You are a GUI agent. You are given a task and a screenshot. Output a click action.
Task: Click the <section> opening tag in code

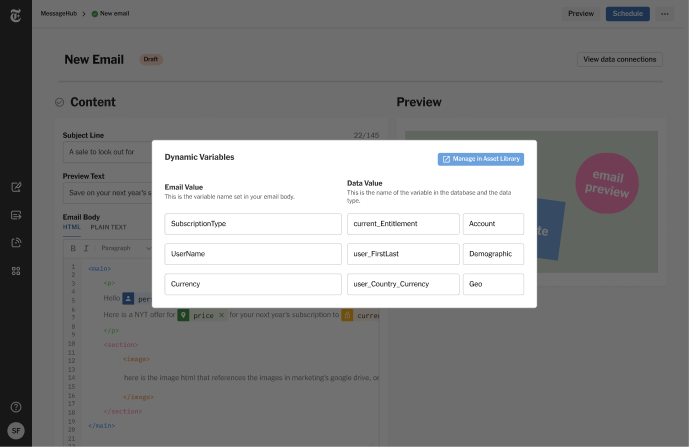coord(121,345)
